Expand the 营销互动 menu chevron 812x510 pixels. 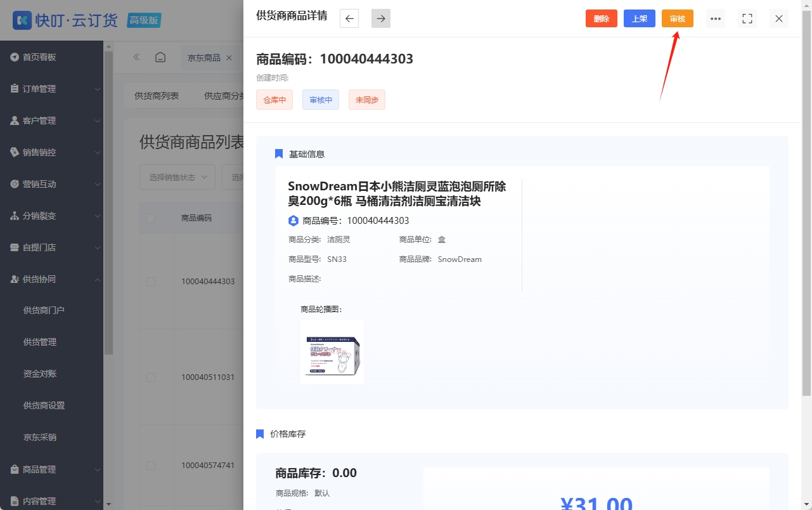(x=98, y=185)
